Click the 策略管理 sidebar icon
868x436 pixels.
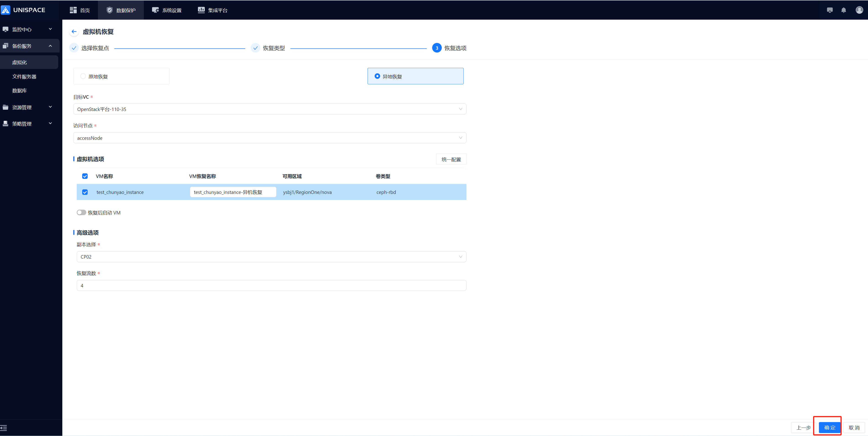5,123
